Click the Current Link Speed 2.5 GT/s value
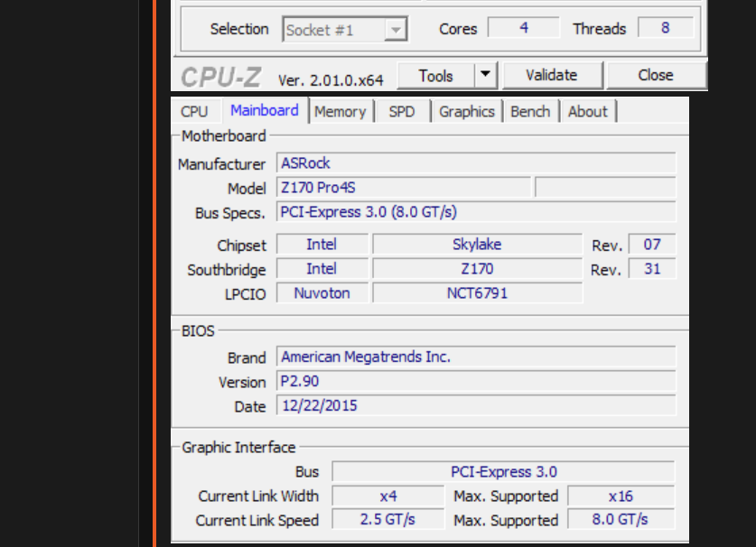The height and width of the screenshot is (547, 756). coord(387,520)
